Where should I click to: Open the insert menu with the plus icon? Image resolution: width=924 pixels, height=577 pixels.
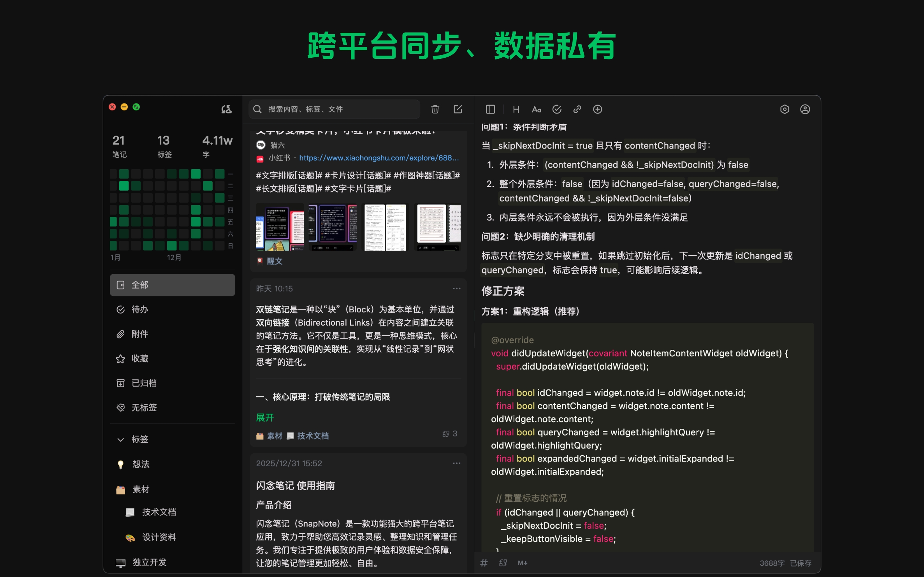[x=597, y=109]
